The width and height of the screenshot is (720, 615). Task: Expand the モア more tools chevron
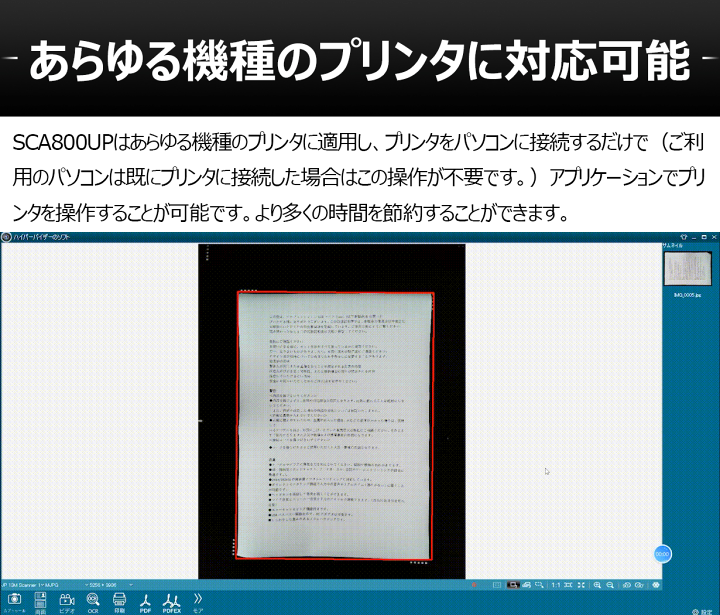pos(198,600)
